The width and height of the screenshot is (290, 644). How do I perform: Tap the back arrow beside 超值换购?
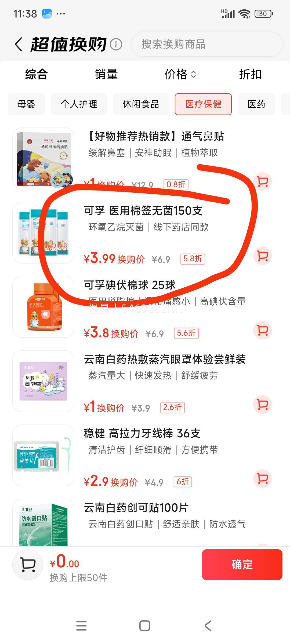pos(19,44)
